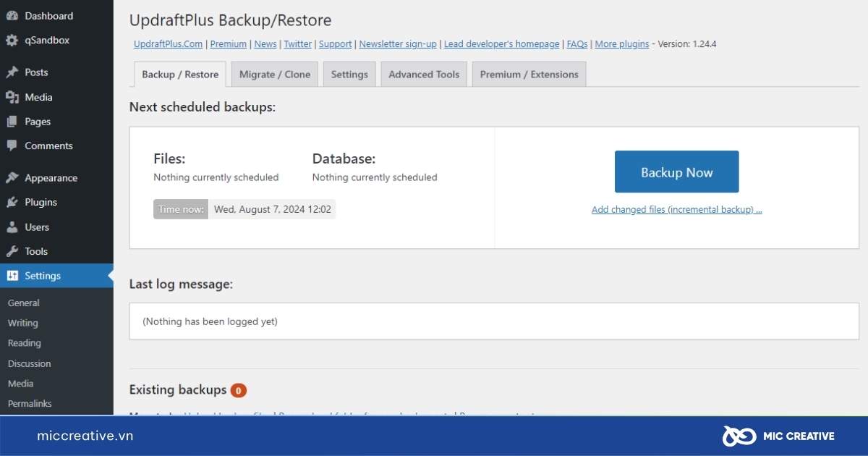
Task: Click the Appearance paintbrush icon
Action: coord(12,178)
